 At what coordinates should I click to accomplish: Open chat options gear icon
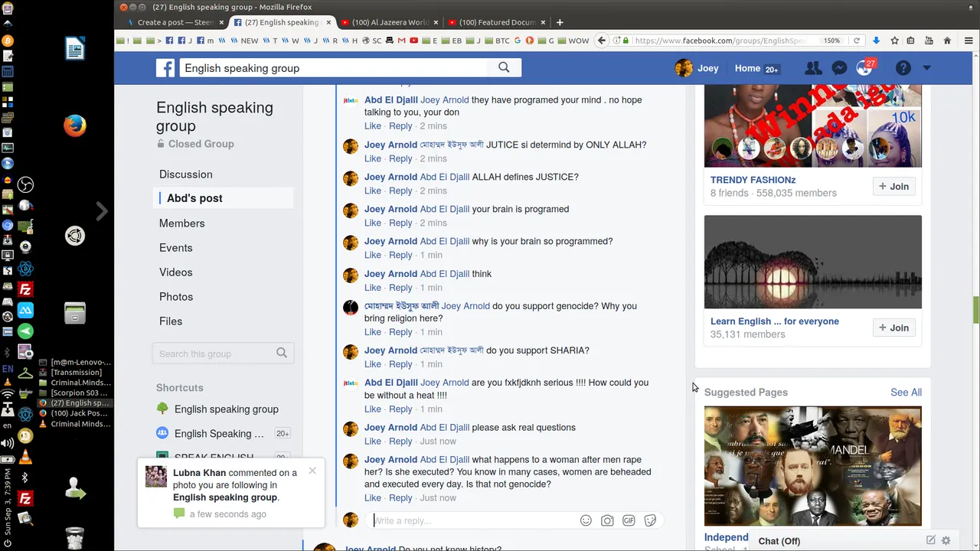(x=946, y=540)
